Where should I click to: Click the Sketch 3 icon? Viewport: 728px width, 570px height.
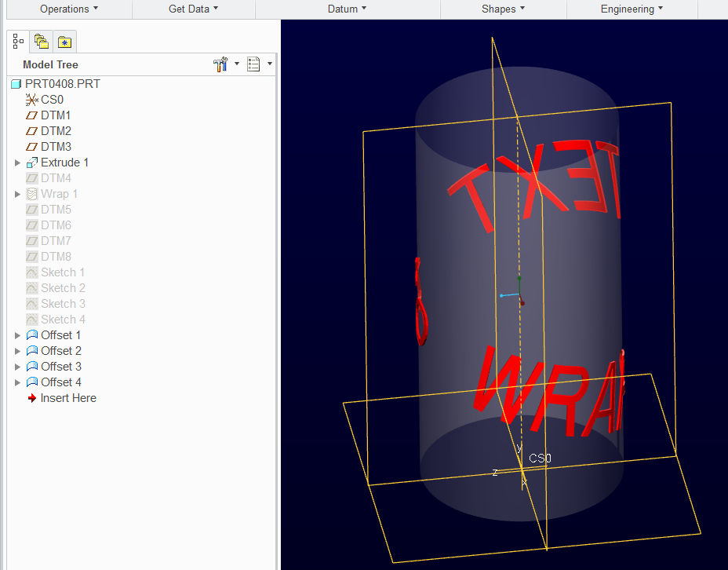coord(32,304)
